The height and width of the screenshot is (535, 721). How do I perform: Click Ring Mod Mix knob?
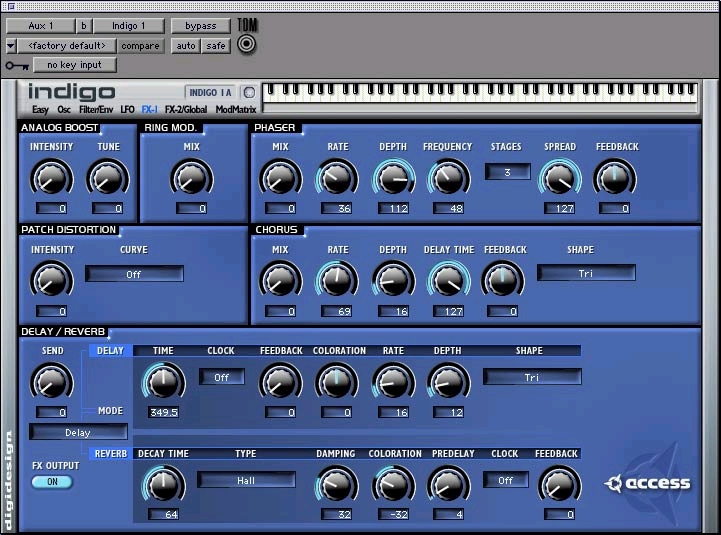click(192, 178)
